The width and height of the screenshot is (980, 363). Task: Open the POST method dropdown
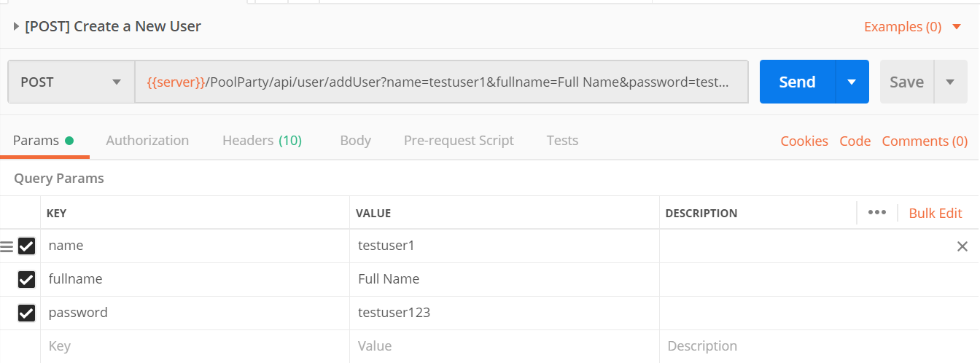71,82
